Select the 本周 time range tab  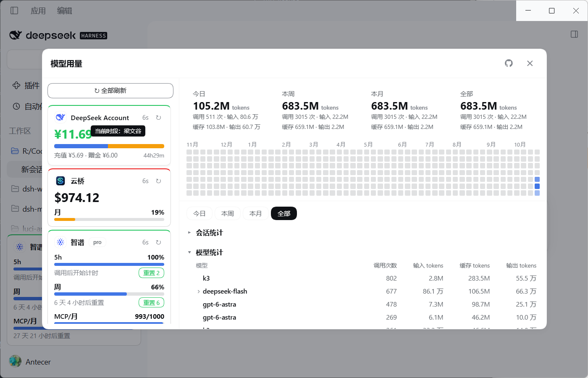tap(228, 213)
